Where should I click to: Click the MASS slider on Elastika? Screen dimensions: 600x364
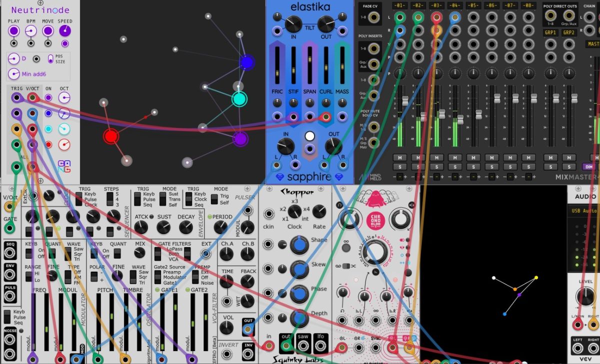click(x=342, y=66)
